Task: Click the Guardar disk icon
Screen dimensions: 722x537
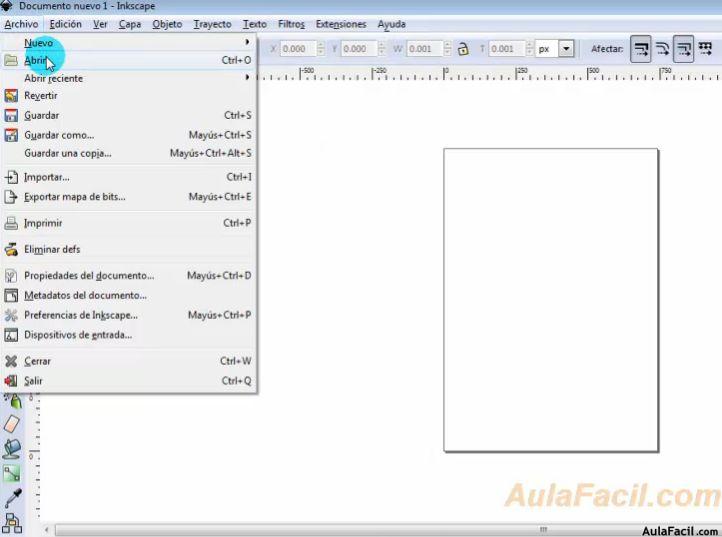Action: (x=11, y=115)
